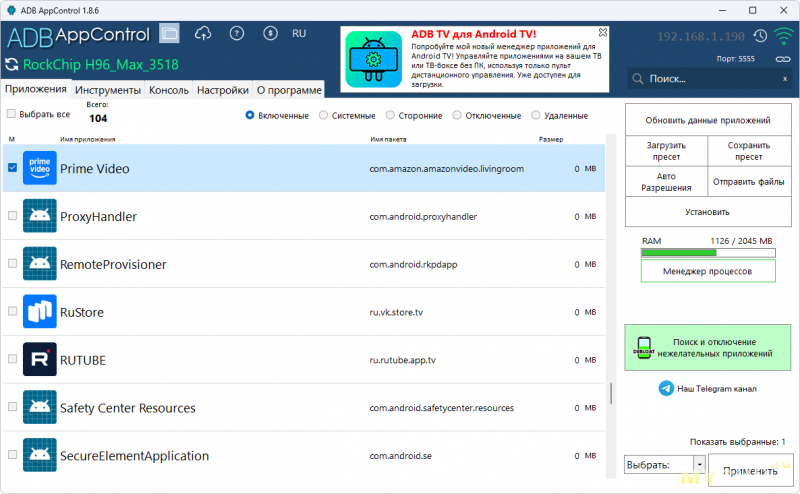Click the Safety Center Resources app icon
The width and height of the screenshot is (800, 494).
(x=40, y=407)
